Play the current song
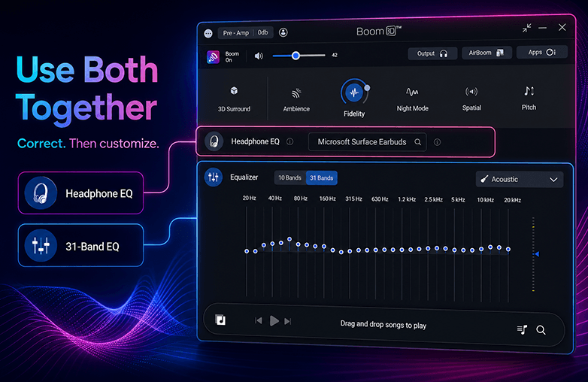Image resolution: width=588 pixels, height=382 pixels. pyautogui.click(x=274, y=321)
